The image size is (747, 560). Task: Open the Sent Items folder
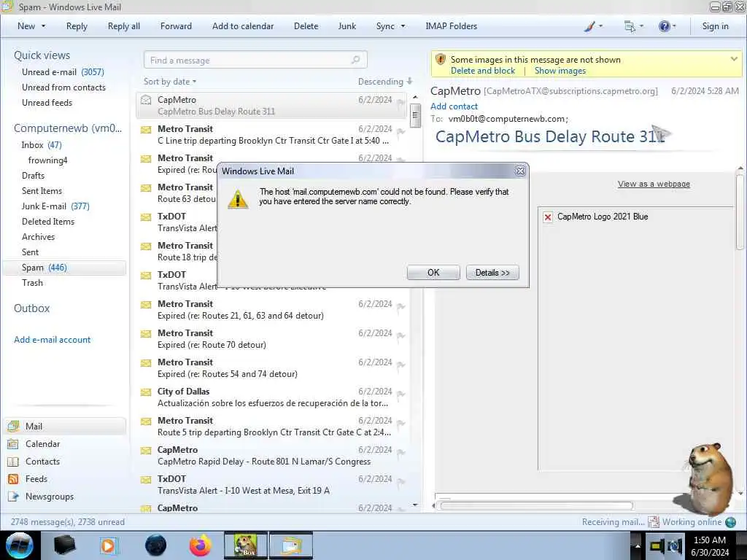42,190
